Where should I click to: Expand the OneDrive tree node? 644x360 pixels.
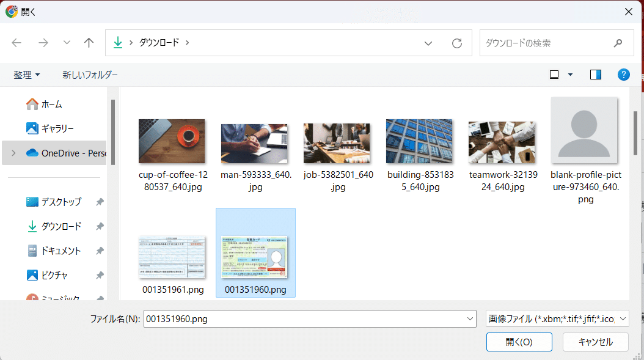coord(14,153)
